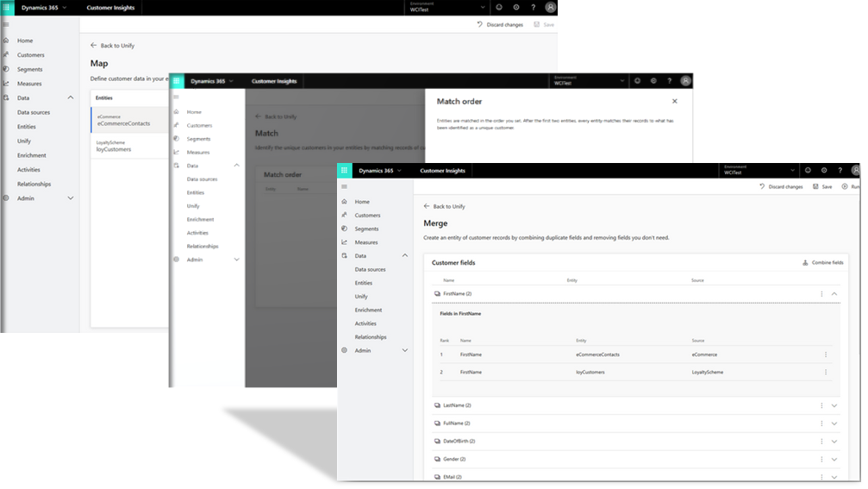The width and height of the screenshot is (868, 489).
Task: Open Dynamics 365 dropdown in Merge window
Action: pyautogui.click(x=380, y=171)
